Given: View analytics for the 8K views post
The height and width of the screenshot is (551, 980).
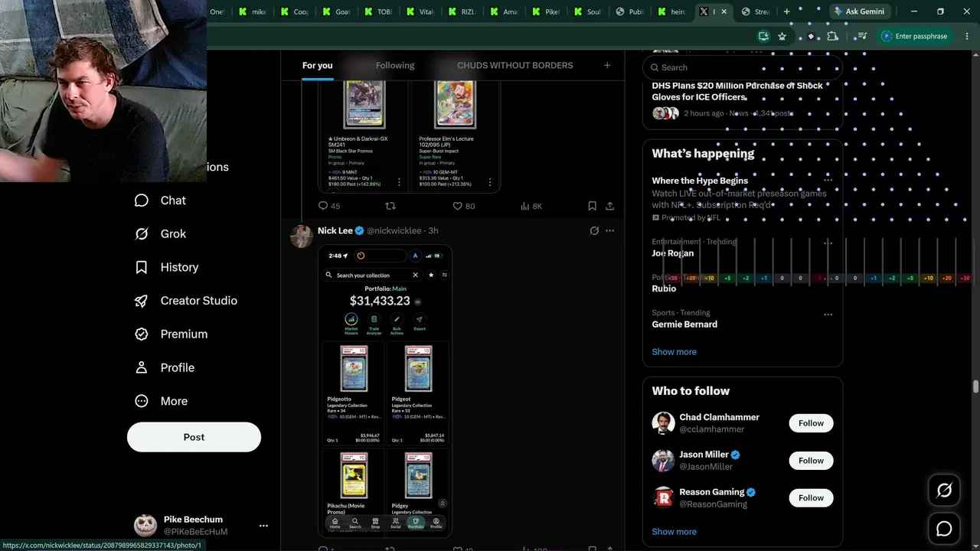Looking at the screenshot, I should click(531, 206).
